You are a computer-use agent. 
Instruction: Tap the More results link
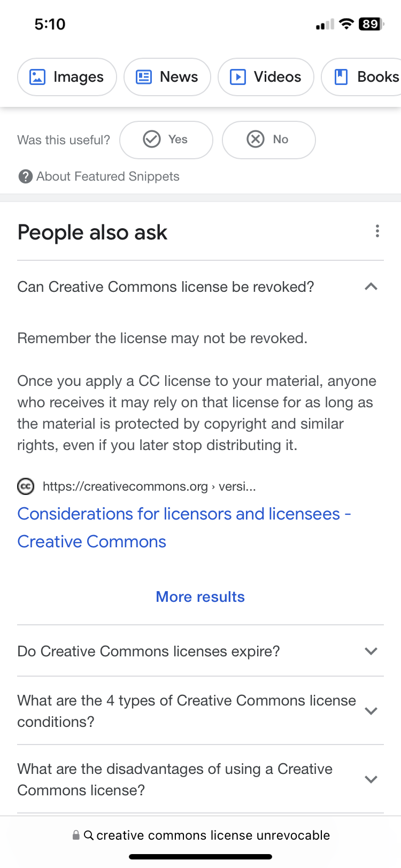click(x=200, y=596)
